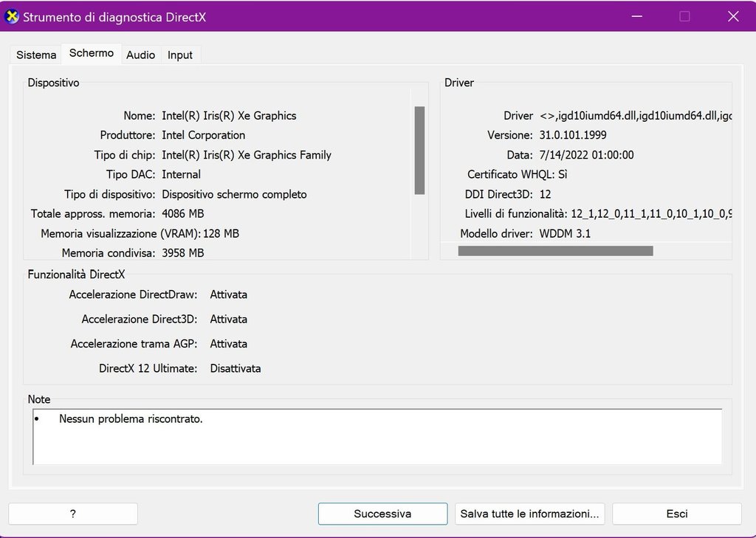Image resolution: width=756 pixels, height=538 pixels.
Task: Click the Nome: label
Action: 140,116
